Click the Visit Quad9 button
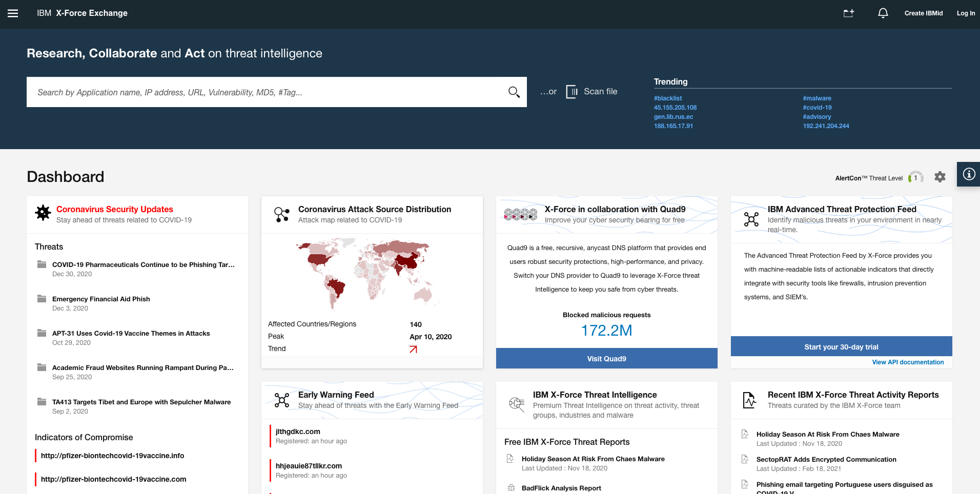This screenshot has width=980, height=494. (606, 358)
